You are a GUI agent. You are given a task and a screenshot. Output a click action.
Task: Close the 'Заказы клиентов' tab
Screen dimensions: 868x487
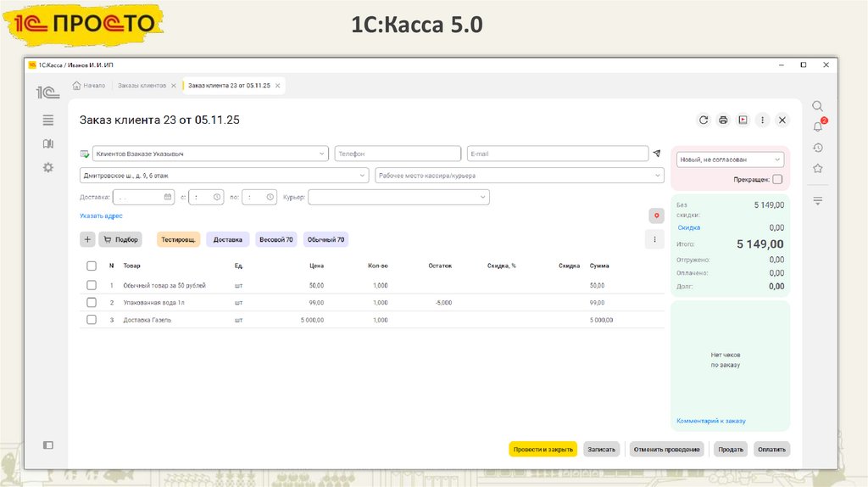point(173,86)
